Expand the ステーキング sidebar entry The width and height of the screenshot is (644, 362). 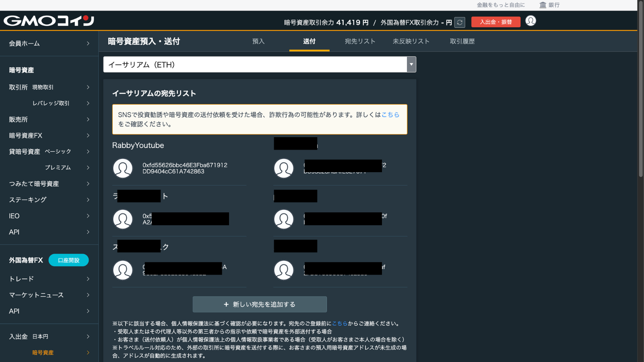(x=49, y=200)
